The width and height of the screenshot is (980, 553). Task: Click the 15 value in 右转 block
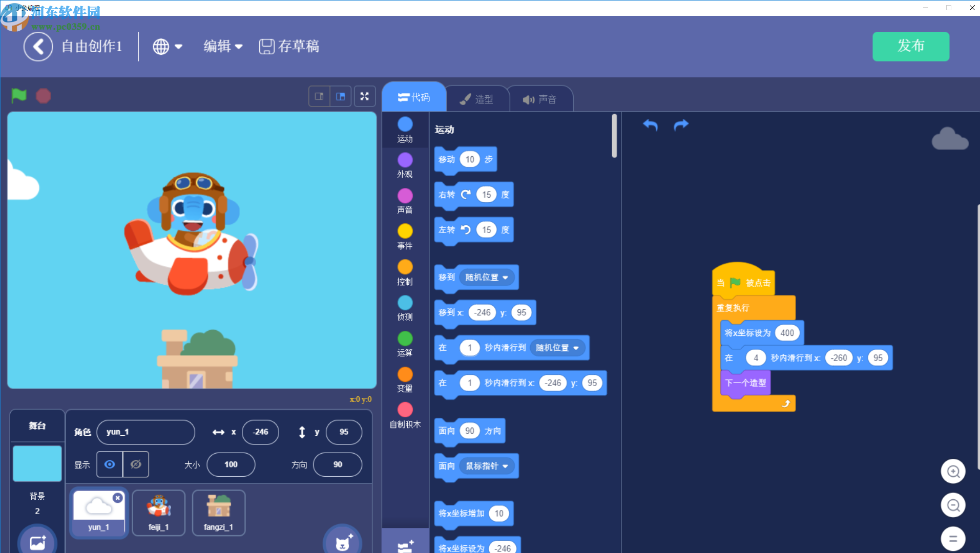coord(487,195)
